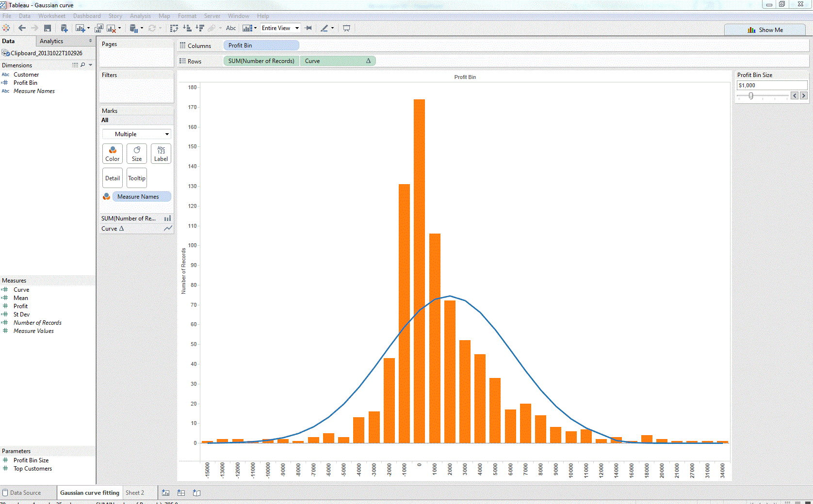Open the Analysis menu

pos(140,16)
